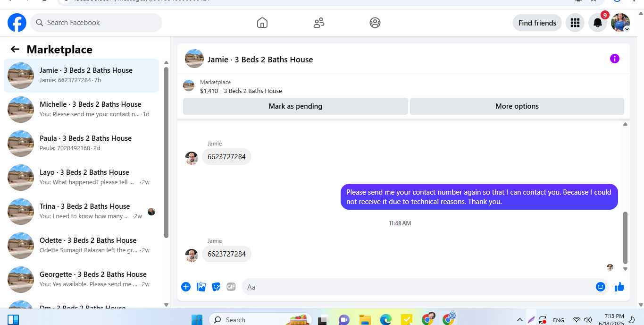The height and width of the screenshot is (325, 644).
Task: Open the volume speaker tray icon
Action: 588,320
